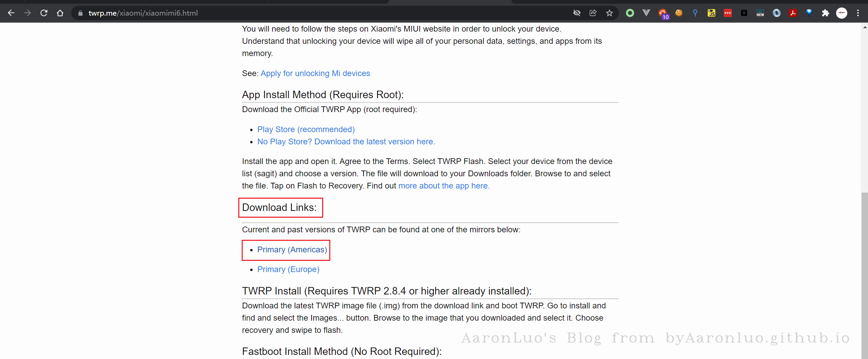The width and height of the screenshot is (868, 359).
Task: Click the profile avatar button
Action: pyautogui.click(x=842, y=13)
